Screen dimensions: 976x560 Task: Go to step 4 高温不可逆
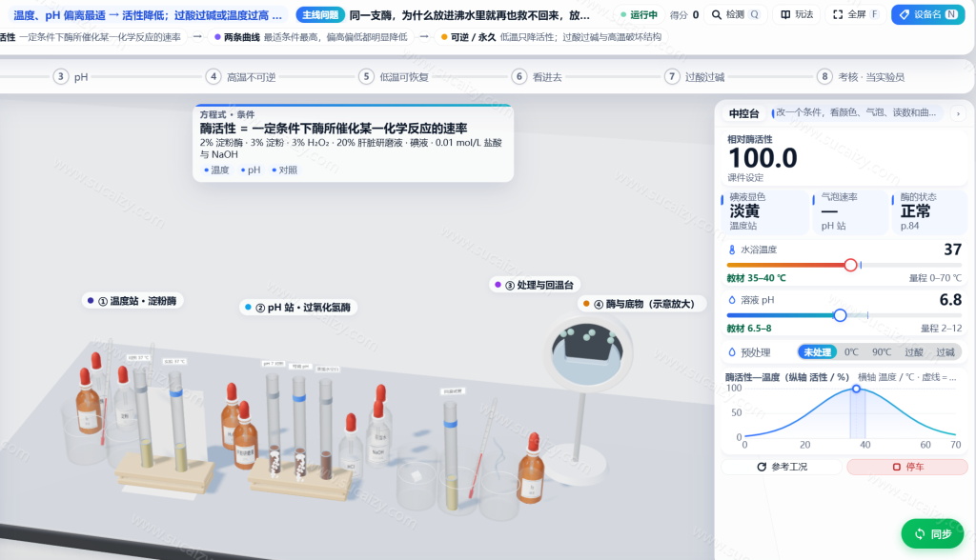coord(241,77)
